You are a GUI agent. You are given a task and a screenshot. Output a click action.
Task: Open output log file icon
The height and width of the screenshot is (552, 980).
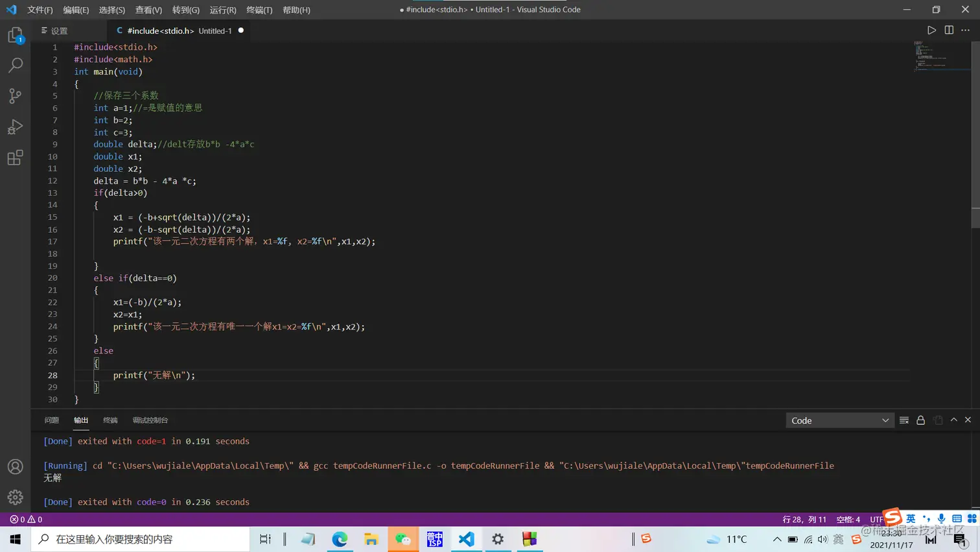938,420
